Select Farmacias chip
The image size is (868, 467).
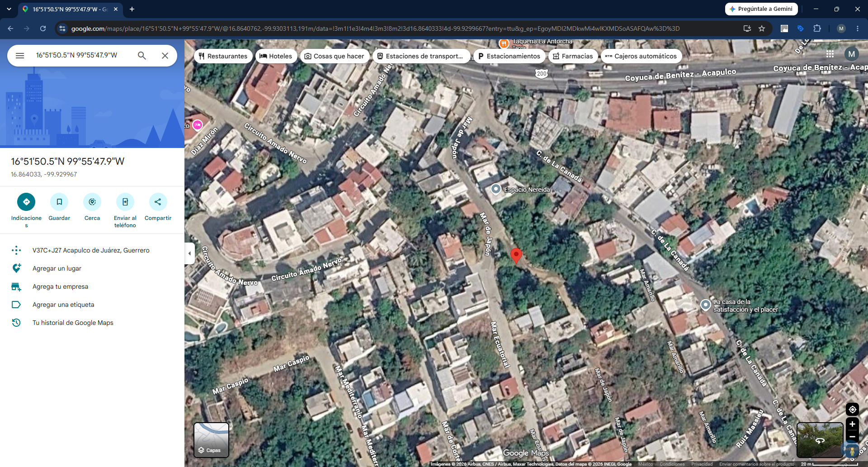coord(573,56)
